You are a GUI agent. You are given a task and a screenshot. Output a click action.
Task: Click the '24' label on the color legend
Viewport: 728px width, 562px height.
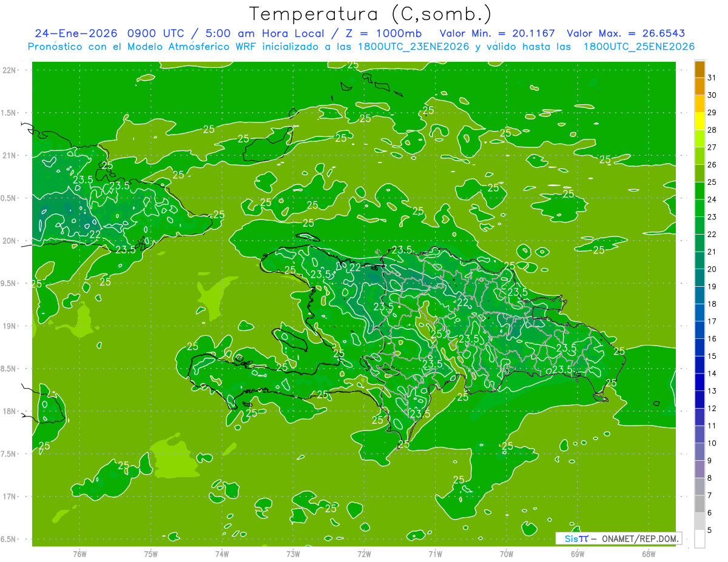tap(712, 199)
